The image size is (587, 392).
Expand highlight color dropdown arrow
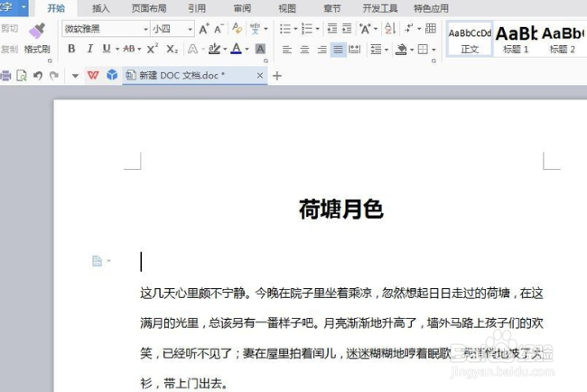(x=225, y=49)
